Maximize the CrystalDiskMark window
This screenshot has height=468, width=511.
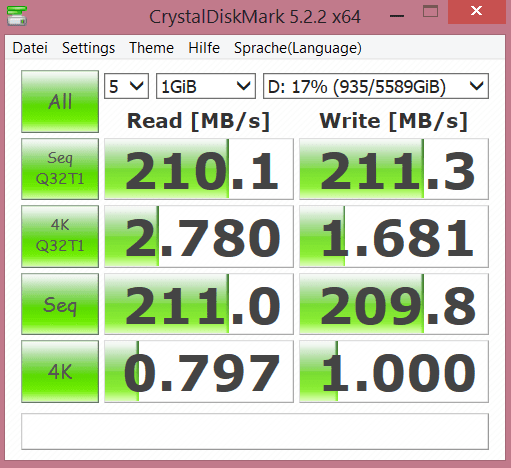click(x=430, y=12)
